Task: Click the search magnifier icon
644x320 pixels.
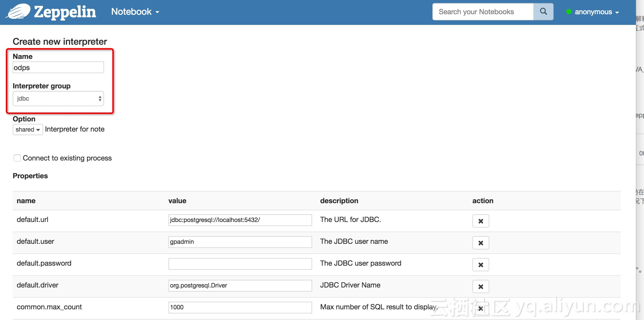Action: 543,12
